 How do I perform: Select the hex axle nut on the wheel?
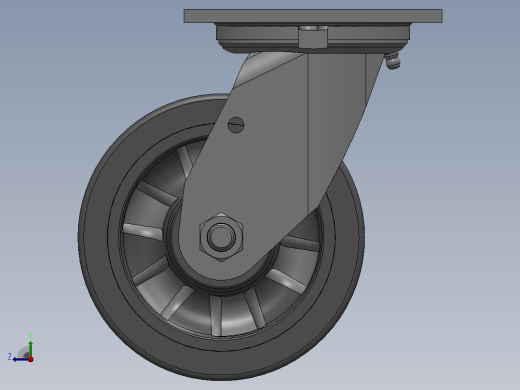[221, 237]
